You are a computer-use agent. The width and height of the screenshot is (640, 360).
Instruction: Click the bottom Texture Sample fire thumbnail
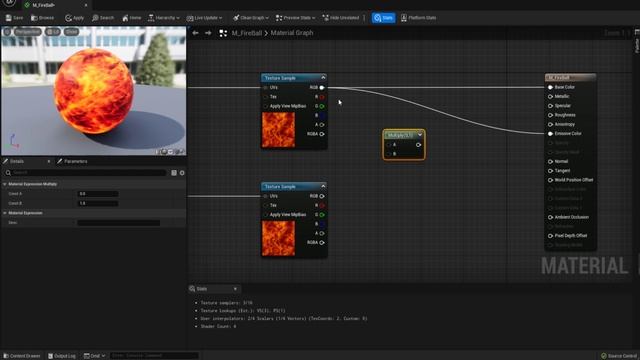tap(278, 238)
